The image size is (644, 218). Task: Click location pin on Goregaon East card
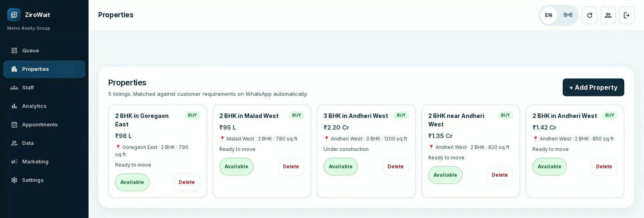[x=118, y=147]
